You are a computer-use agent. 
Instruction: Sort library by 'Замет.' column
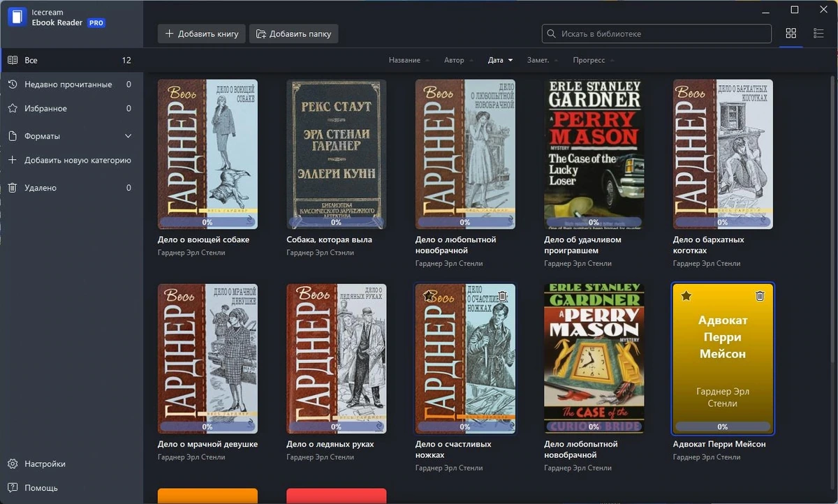click(x=542, y=60)
